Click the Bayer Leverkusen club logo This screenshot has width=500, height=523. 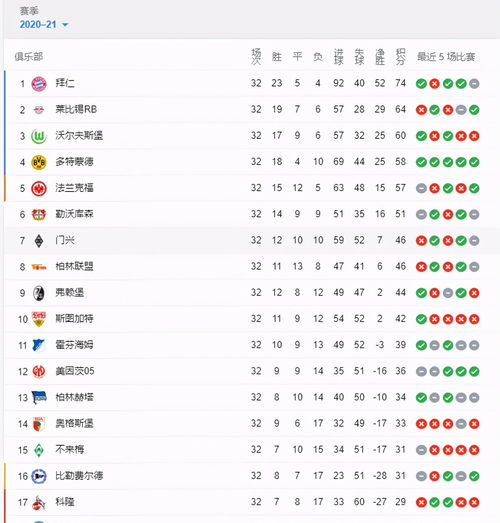[39, 214]
